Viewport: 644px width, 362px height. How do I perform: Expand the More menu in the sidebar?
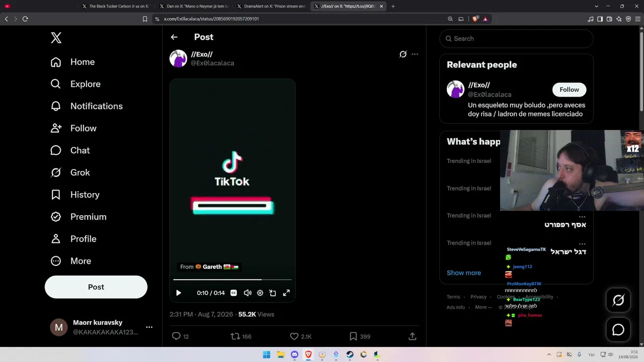tap(71, 261)
